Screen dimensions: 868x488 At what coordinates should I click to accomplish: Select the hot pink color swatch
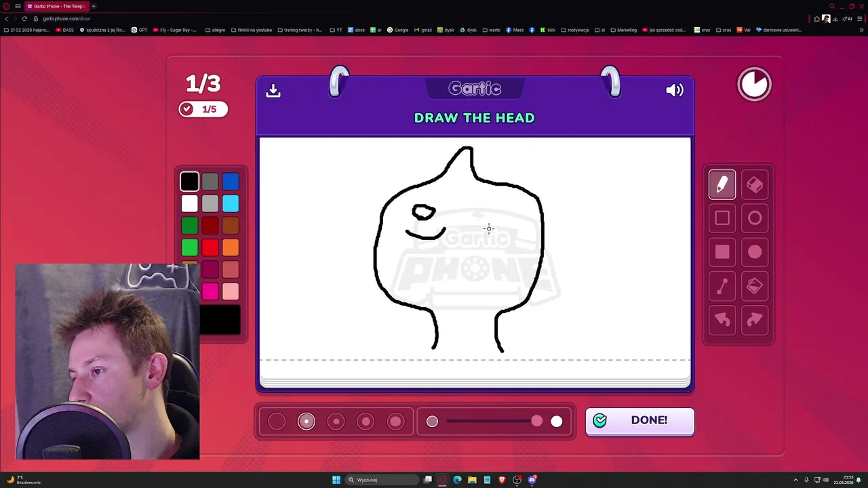(x=210, y=291)
